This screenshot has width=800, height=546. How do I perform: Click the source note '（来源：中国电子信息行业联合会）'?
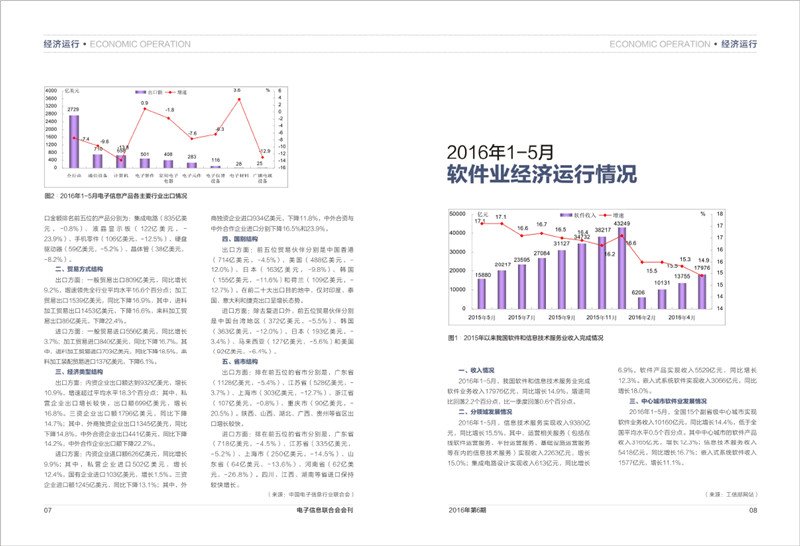click(311, 494)
